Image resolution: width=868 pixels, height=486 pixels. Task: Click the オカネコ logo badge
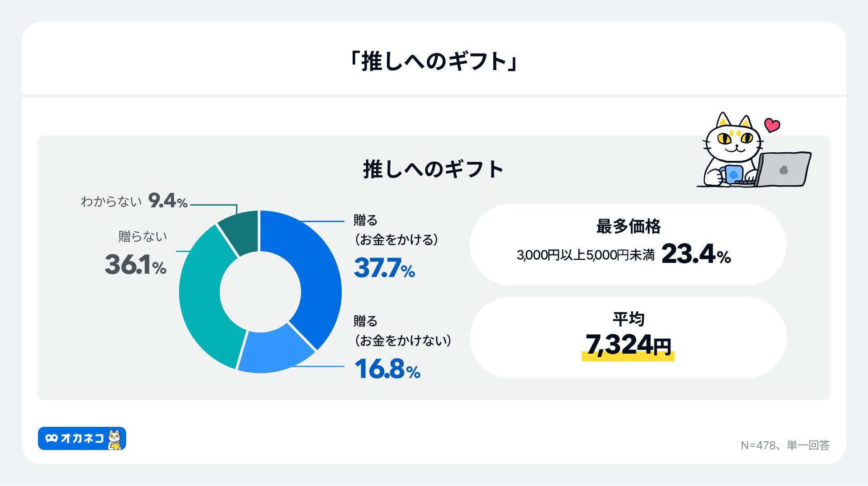pos(82,438)
